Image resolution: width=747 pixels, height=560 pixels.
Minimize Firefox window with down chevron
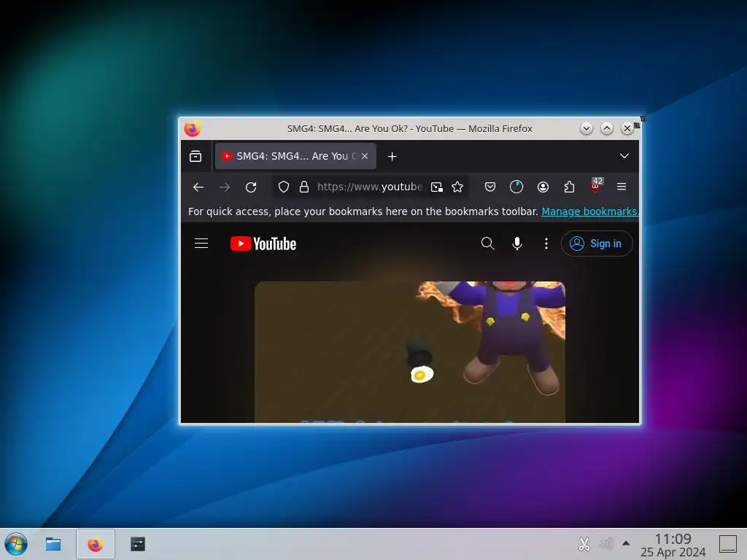tap(587, 128)
